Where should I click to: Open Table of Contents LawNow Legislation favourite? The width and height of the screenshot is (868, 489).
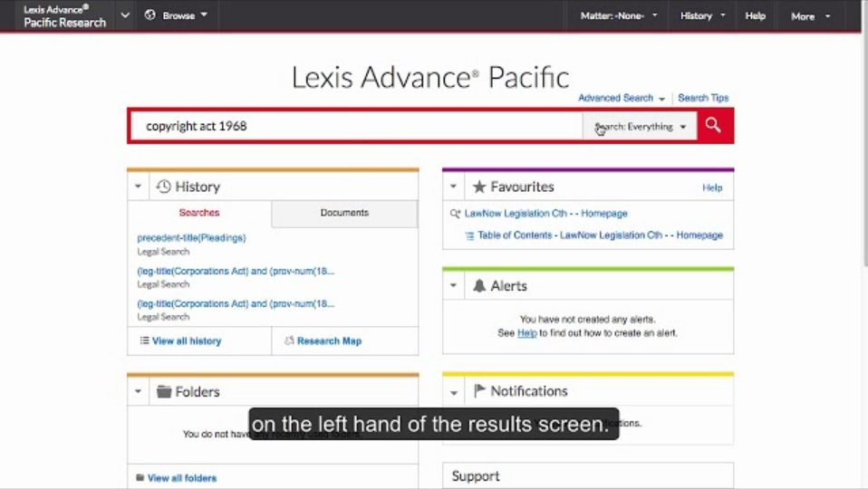pyautogui.click(x=600, y=235)
